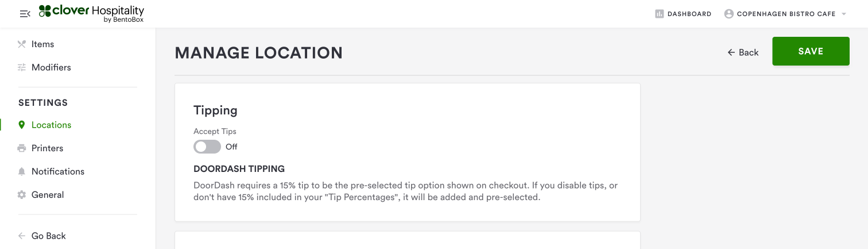This screenshot has height=249, width=868.
Task: Click the Locations pin icon
Action: click(x=22, y=125)
